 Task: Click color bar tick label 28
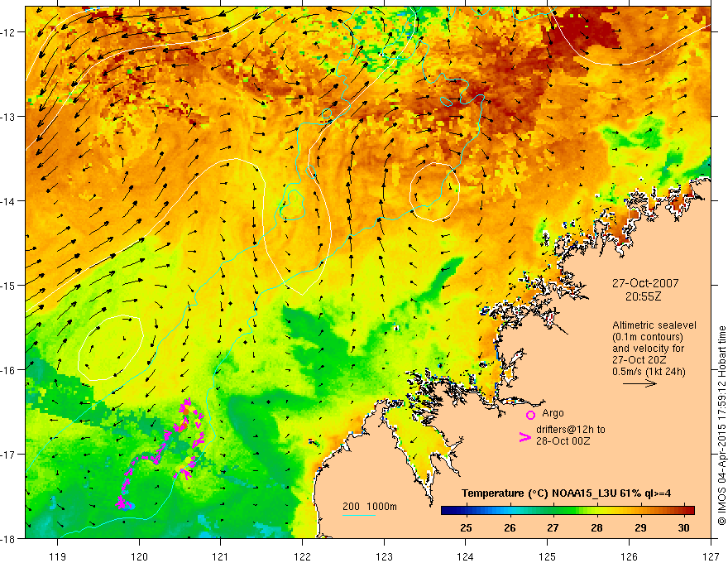(x=596, y=527)
